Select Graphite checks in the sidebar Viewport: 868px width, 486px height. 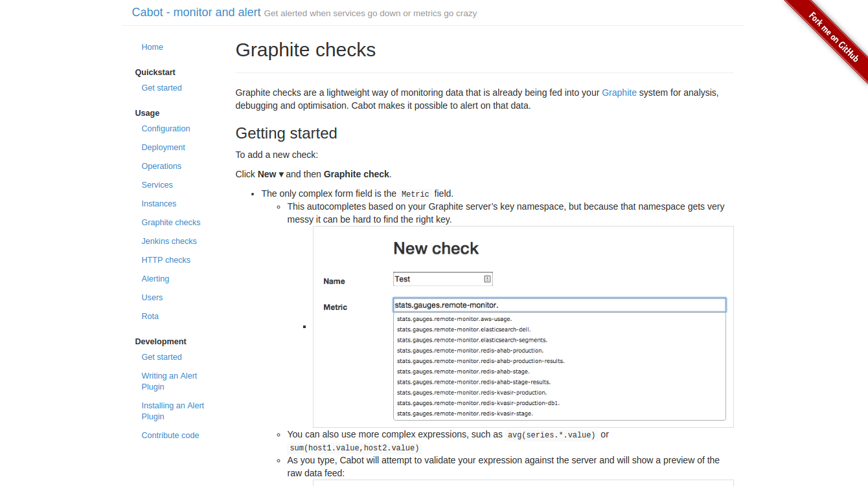171,223
